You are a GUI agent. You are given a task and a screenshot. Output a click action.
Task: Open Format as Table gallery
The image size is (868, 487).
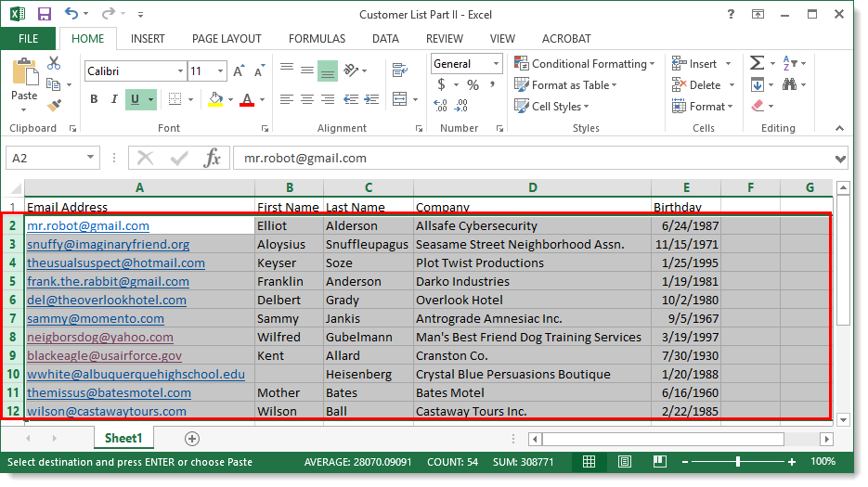pos(565,84)
